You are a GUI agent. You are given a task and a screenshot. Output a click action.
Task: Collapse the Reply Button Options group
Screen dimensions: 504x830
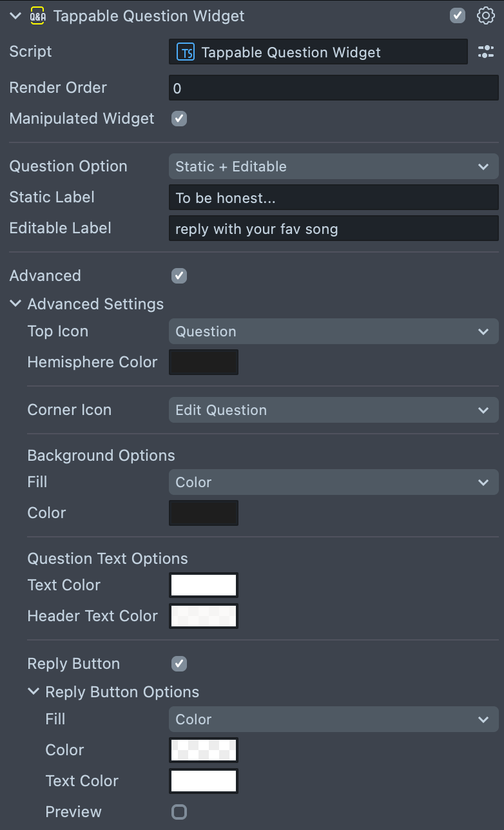[34, 691]
